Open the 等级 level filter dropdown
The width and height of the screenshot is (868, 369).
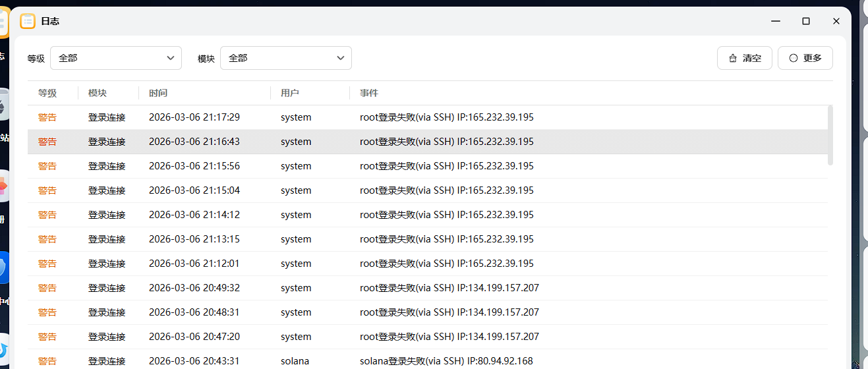point(116,58)
